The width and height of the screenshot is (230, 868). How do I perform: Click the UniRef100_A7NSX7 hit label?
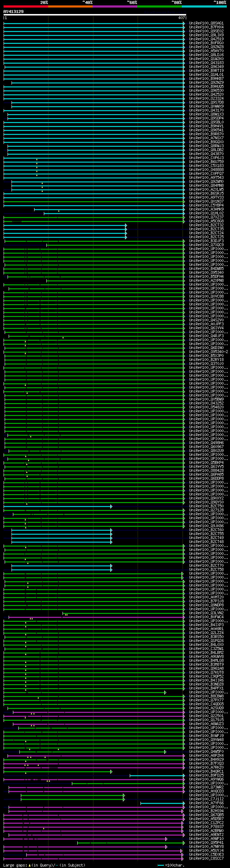tap(206, 138)
